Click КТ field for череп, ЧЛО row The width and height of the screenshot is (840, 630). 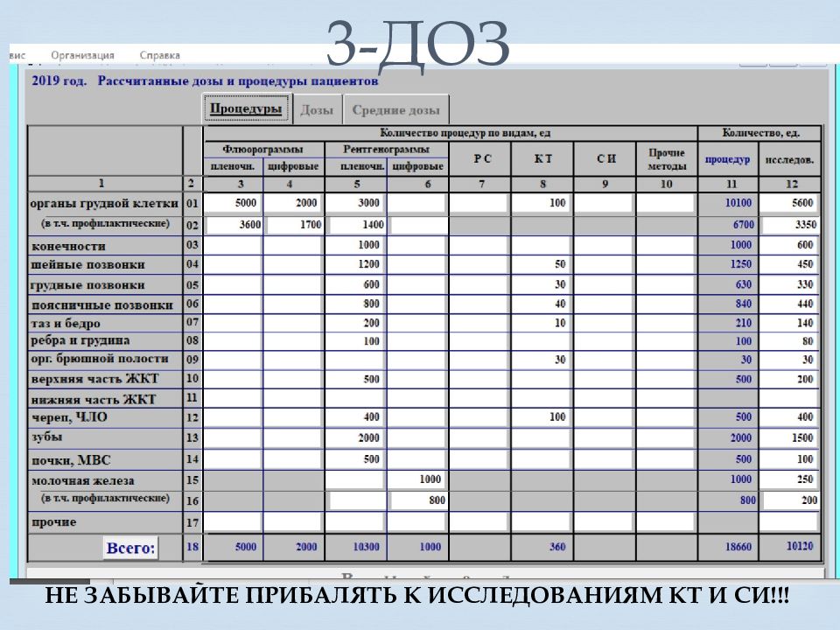pyautogui.click(x=542, y=417)
